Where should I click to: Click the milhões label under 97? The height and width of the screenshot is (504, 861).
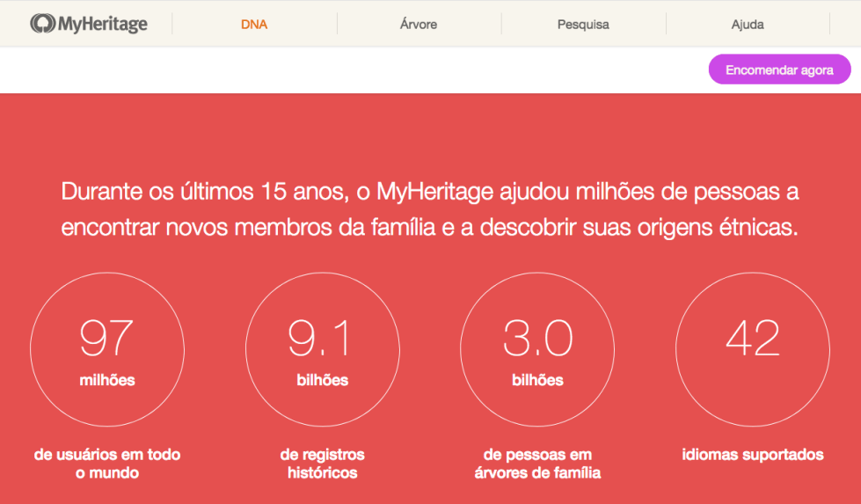pyautogui.click(x=106, y=381)
